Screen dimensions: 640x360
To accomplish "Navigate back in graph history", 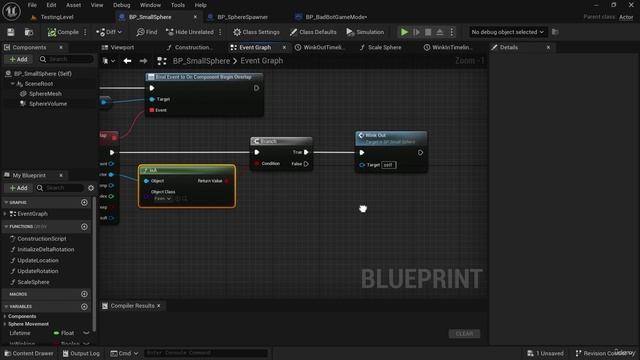I will tap(127, 61).
